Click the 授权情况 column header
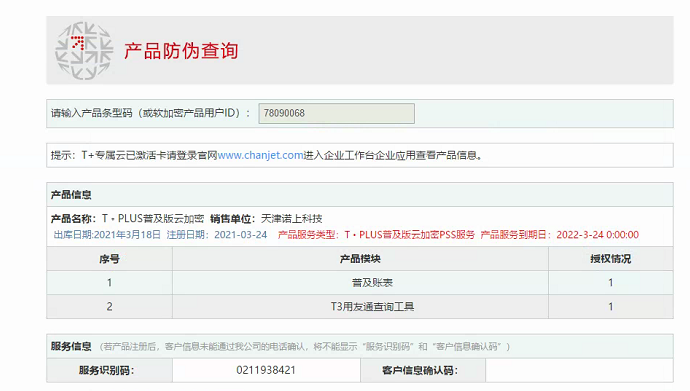Image resolution: width=690 pixels, height=391 pixels. (610, 259)
